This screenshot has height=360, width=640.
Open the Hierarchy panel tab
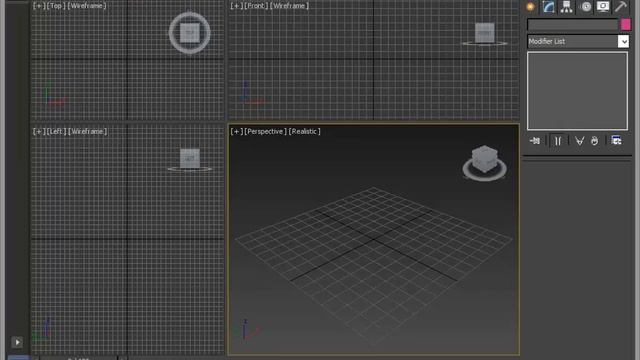pyautogui.click(x=567, y=7)
